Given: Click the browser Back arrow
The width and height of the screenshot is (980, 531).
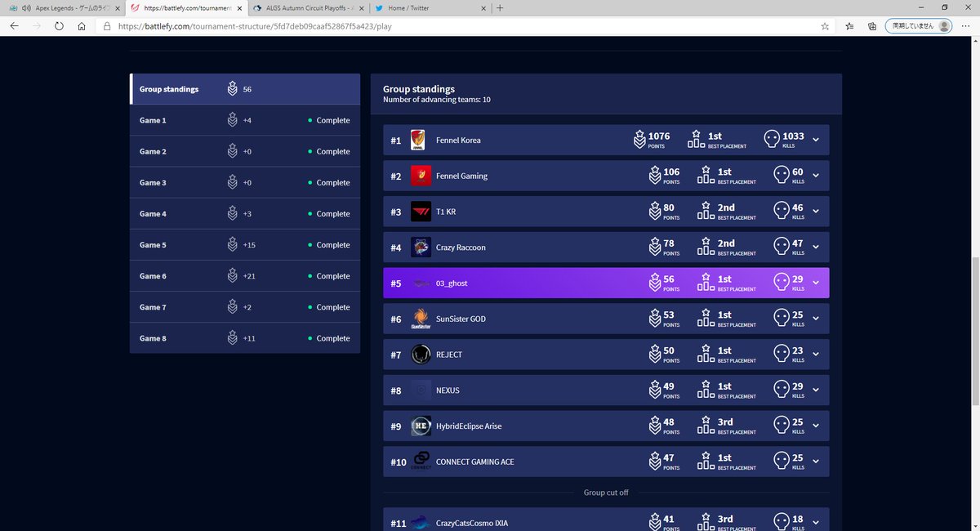Looking at the screenshot, I should click(x=14, y=26).
